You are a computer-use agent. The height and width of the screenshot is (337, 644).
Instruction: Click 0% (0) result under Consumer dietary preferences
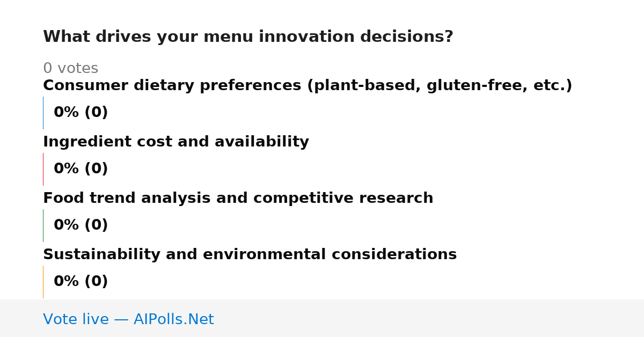click(x=80, y=113)
